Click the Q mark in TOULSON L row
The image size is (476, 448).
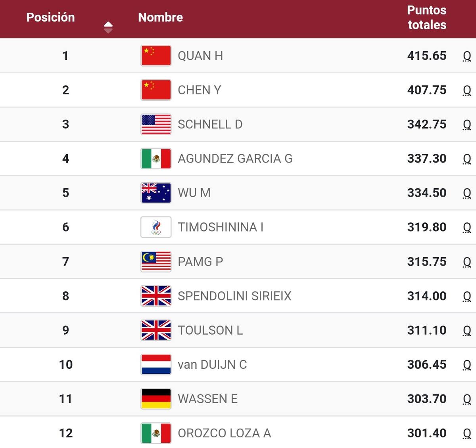point(467,331)
